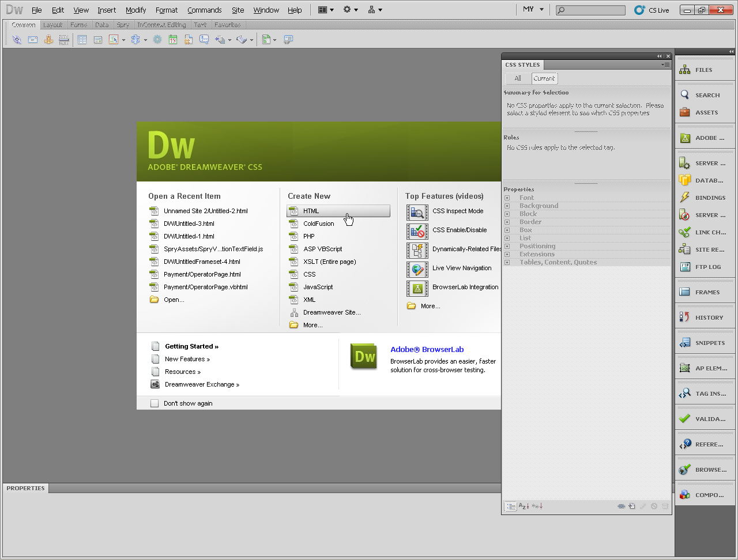Viewport: 738px width, 560px height.
Task: Open the Adobe BrowserLab link
Action: coord(427,349)
